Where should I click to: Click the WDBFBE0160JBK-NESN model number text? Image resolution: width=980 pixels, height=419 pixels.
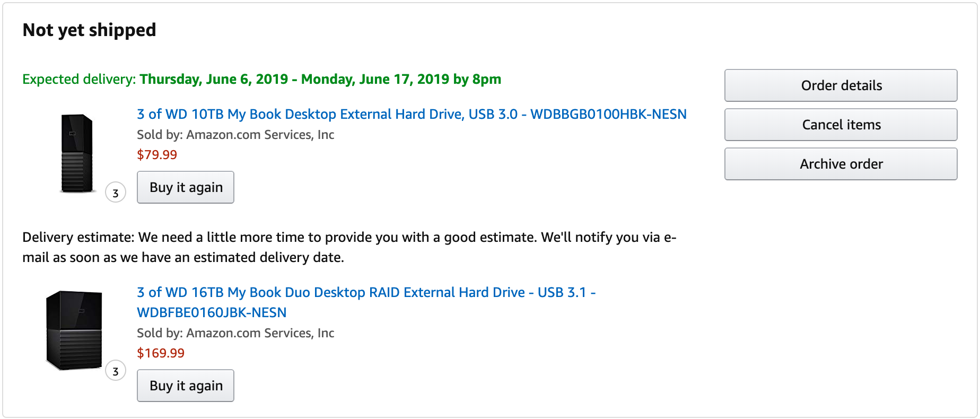212,312
